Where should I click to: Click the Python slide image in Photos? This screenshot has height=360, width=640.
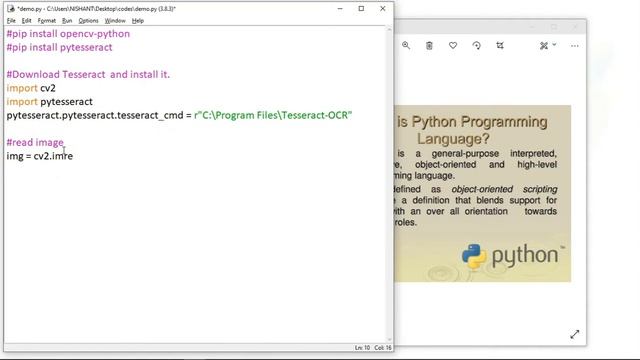pos(482,193)
